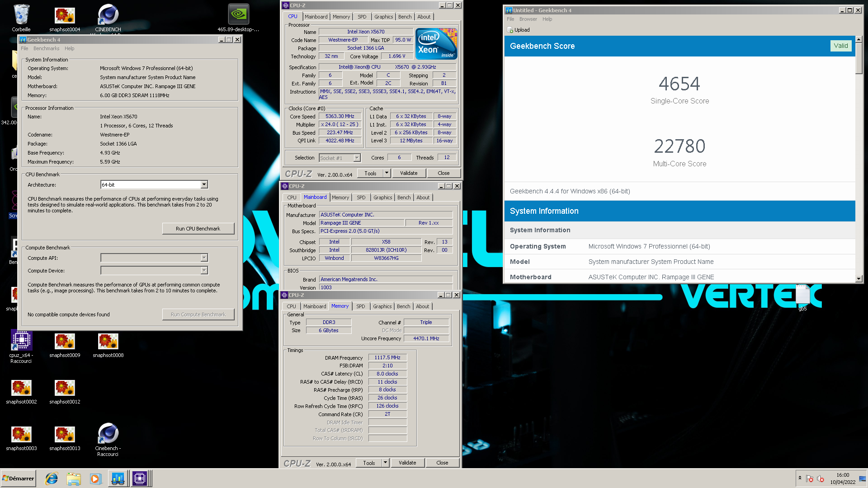This screenshot has height=488, width=868.
Task: Click the Action Center flag tray icon
Action: pyautogui.click(x=810, y=479)
